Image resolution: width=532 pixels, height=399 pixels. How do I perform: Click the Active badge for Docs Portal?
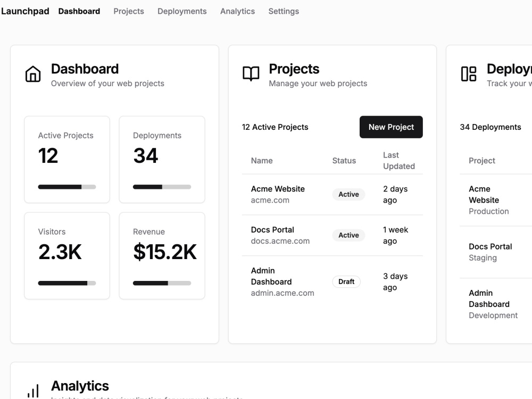point(348,235)
